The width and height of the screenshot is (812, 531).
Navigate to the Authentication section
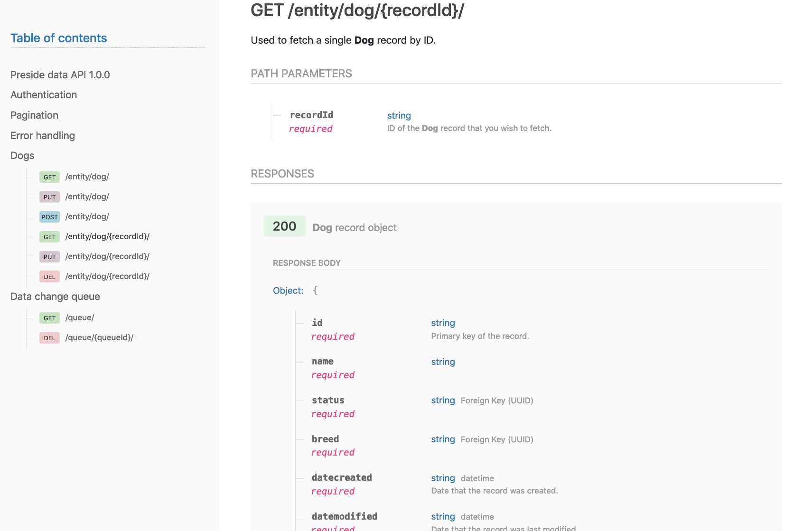click(44, 95)
